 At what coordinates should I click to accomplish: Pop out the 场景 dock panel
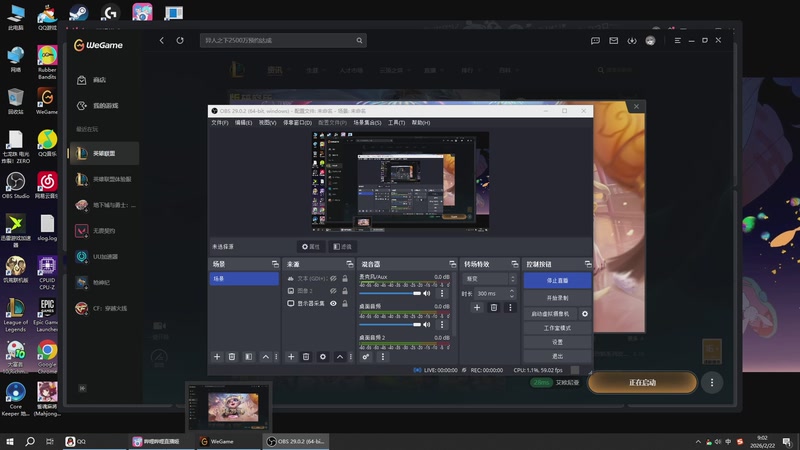[x=275, y=264]
